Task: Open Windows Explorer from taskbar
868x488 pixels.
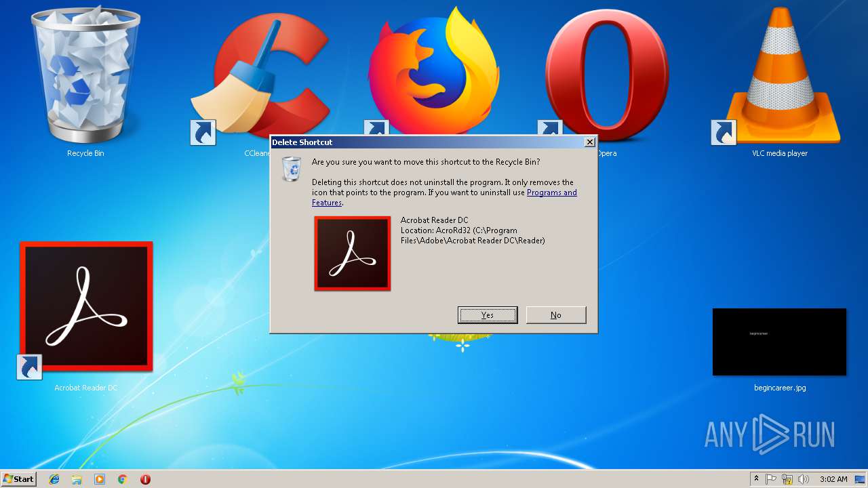Action: pyautogui.click(x=77, y=479)
